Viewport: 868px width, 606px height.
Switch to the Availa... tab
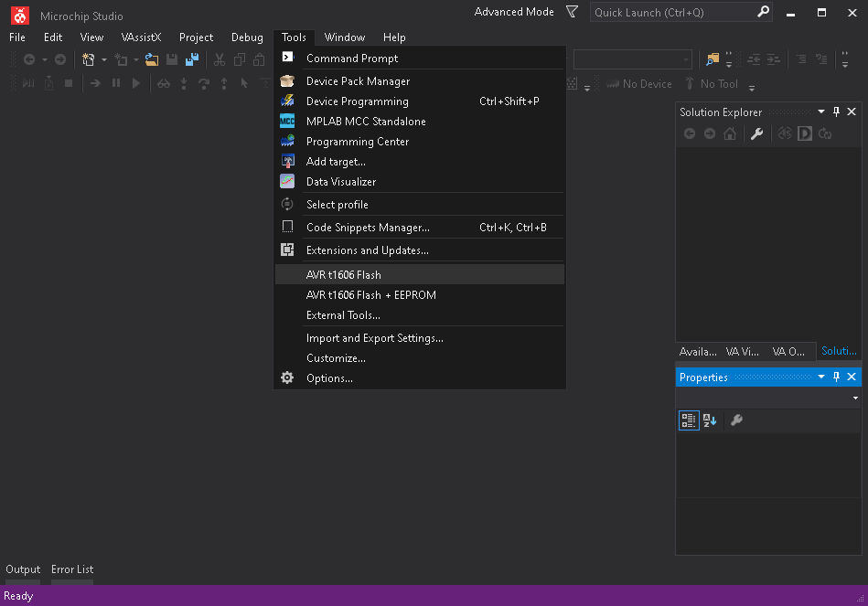click(698, 351)
